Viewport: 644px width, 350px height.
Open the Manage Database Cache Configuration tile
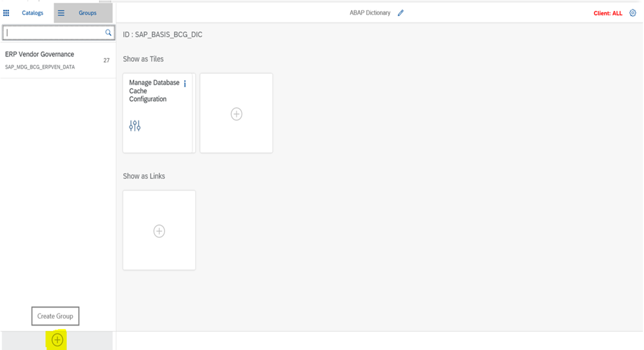coord(159,113)
